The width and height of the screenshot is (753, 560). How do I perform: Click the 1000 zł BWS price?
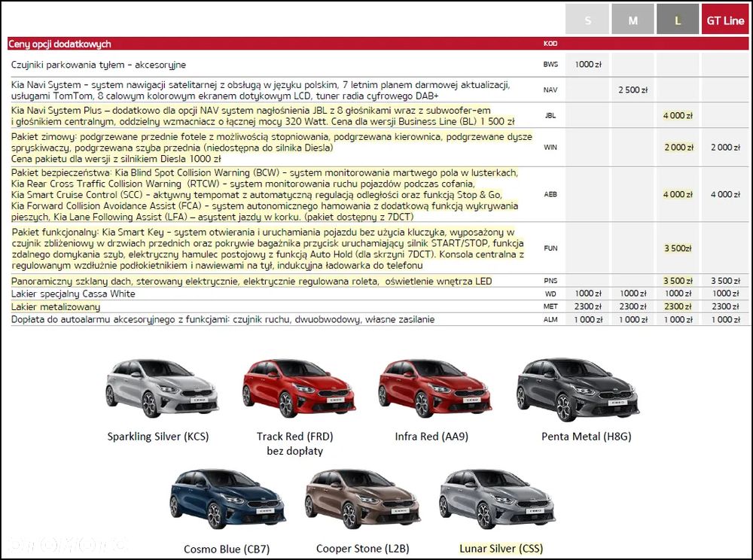pos(588,64)
